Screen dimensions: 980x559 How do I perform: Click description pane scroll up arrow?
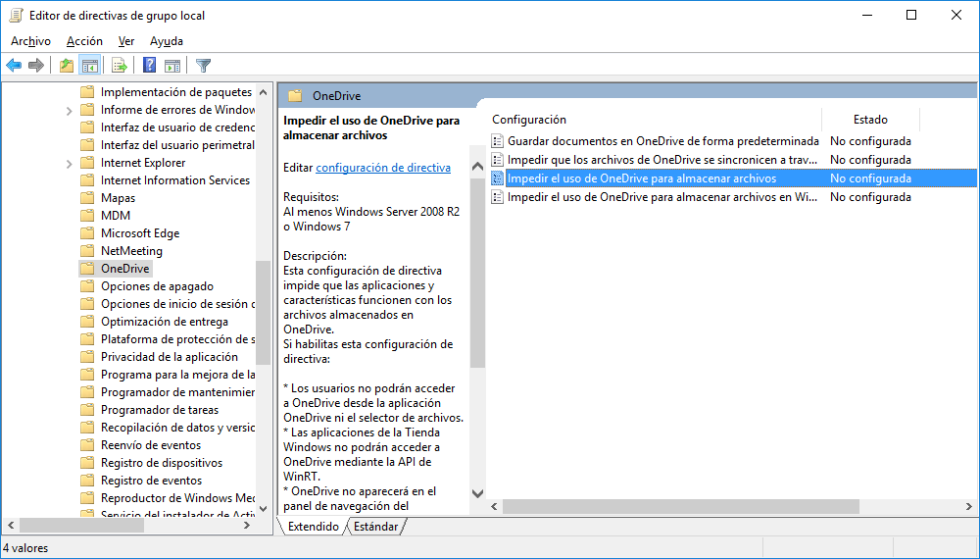point(477,167)
